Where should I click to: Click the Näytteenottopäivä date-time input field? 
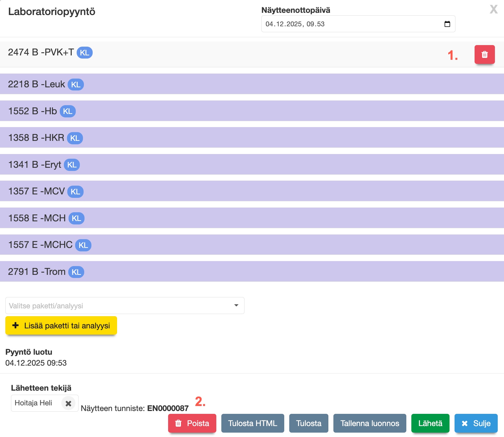(344, 24)
